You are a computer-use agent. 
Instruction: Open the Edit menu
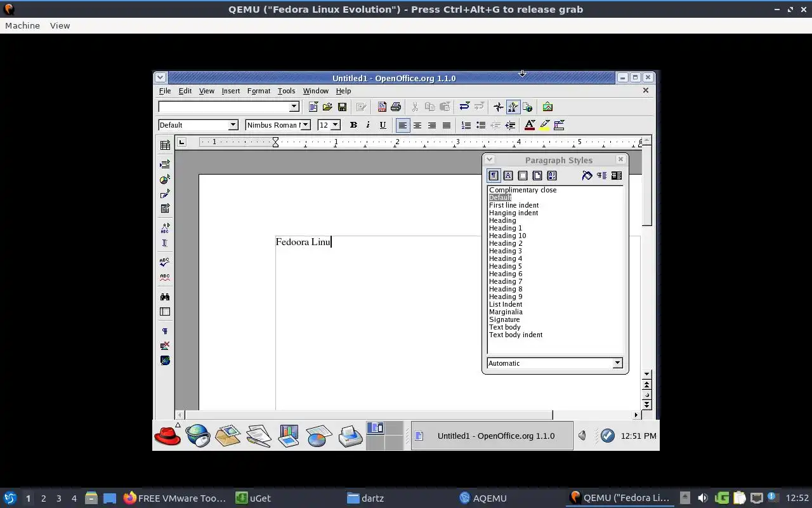pyautogui.click(x=185, y=91)
